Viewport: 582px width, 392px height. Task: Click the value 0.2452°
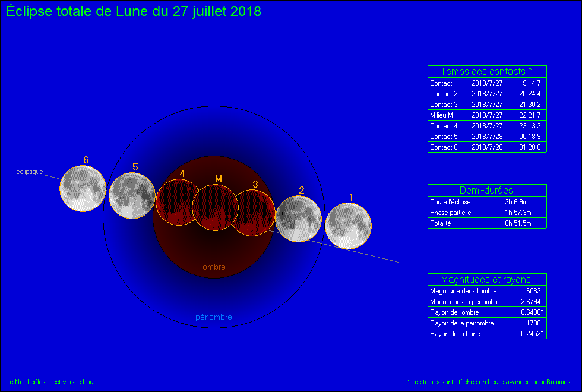[532, 334]
